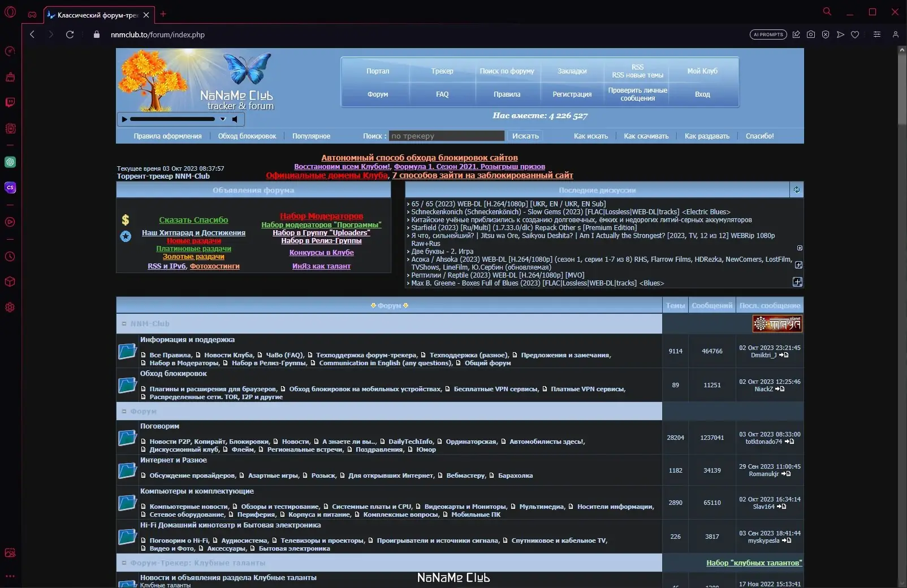Open History clock icon in sidebar
This screenshot has width=907, height=588.
coord(10,257)
